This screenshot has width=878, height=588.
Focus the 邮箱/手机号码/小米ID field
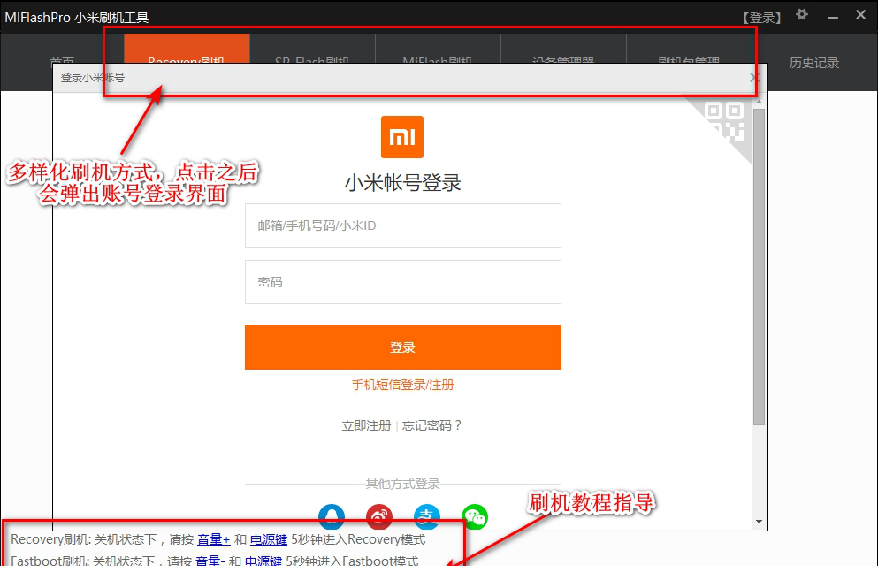click(x=402, y=225)
